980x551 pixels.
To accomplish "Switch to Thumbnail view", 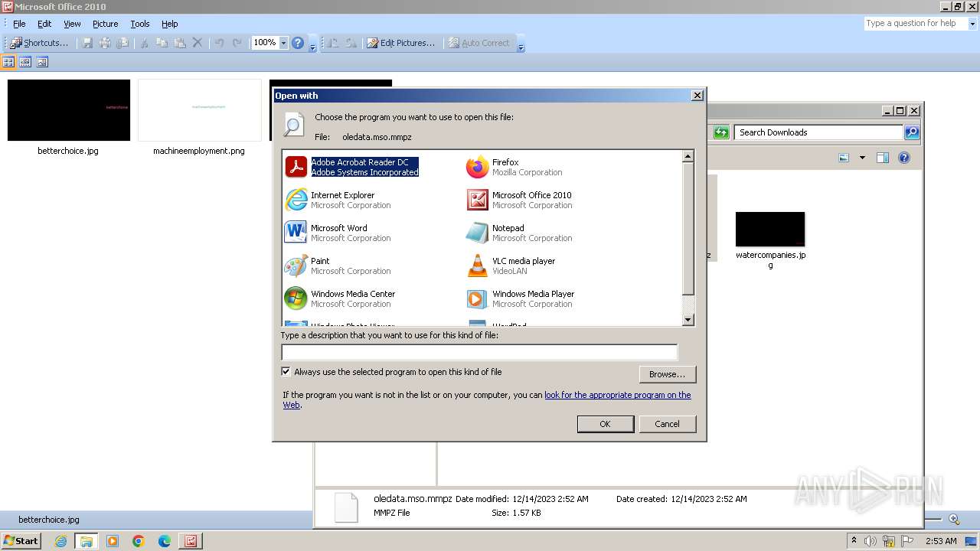I will (8, 62).
